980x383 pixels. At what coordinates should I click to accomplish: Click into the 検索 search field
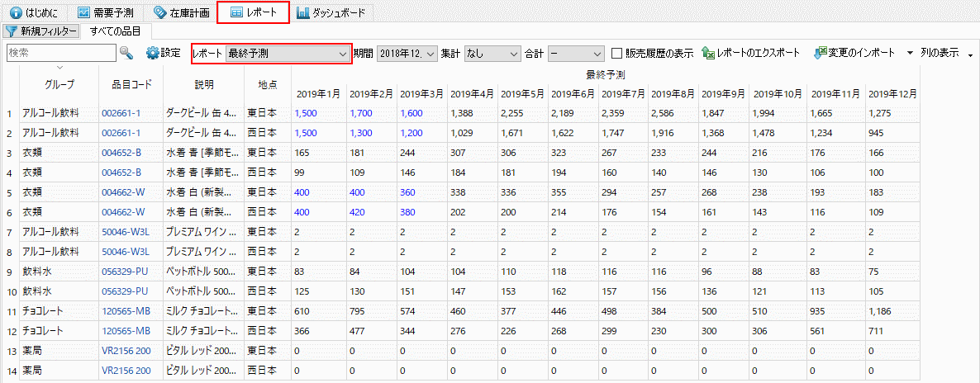[x=59, y=53]
